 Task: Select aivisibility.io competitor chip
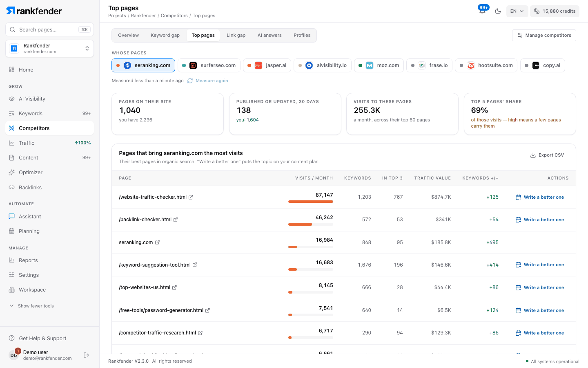pyautogui.click(x=323, y=65)
